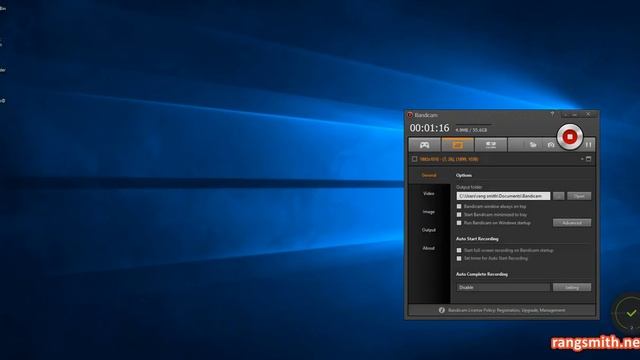Enable full-screen recording on Bandicam startup

click(459, 250)
